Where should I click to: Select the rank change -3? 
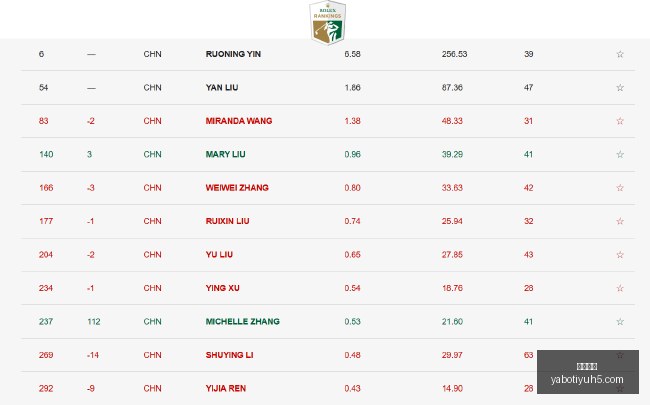(x=91, y=188)
